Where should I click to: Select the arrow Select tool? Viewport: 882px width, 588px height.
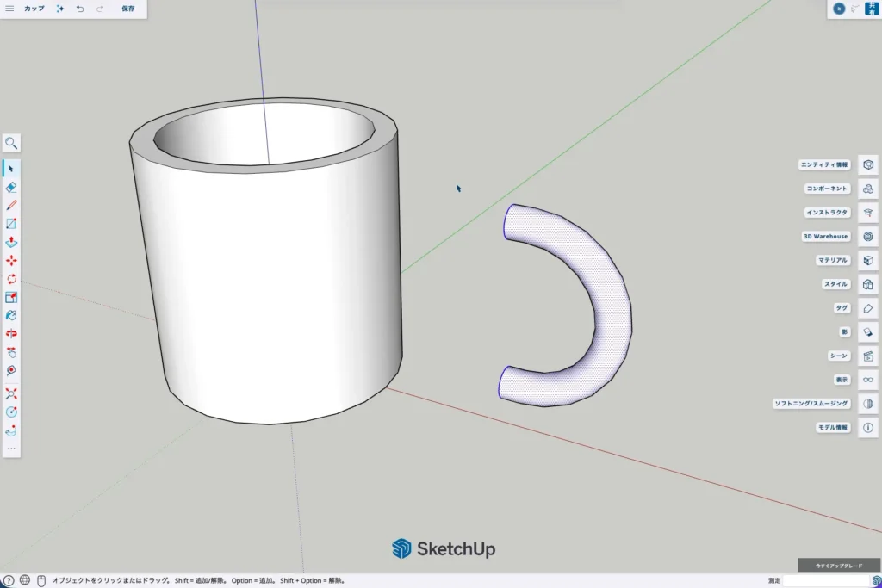(11, 169)
